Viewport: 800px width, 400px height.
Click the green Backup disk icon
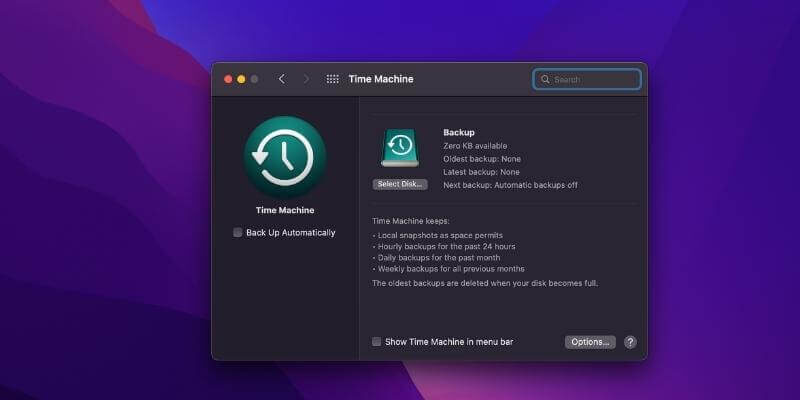pyautogui.click(x=400, y=147)
